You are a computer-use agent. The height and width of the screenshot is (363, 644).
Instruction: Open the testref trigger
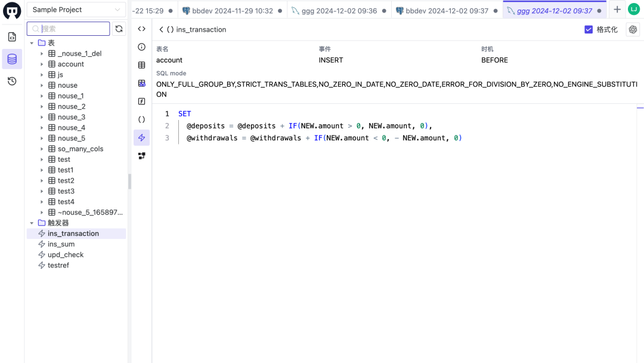(x=58, y=266)
